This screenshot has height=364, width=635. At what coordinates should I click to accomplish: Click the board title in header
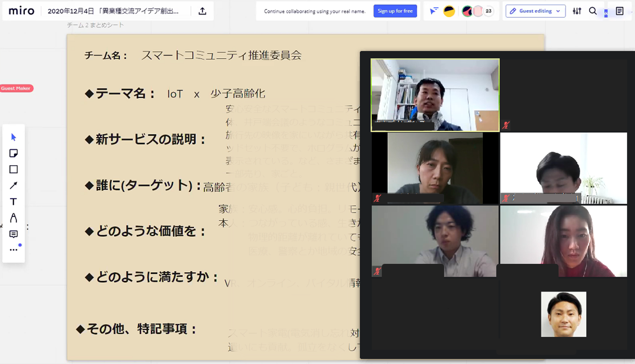click(x=113, y=11)
